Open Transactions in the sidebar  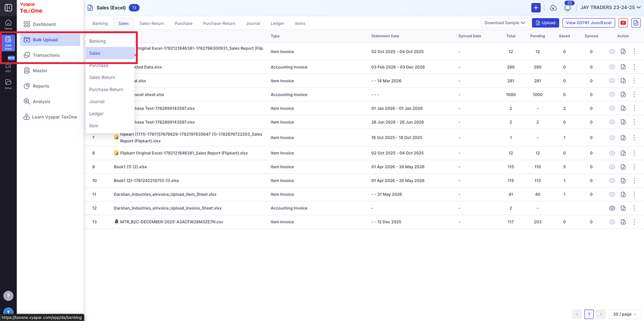pyautogui.click(x=50, y=55)
